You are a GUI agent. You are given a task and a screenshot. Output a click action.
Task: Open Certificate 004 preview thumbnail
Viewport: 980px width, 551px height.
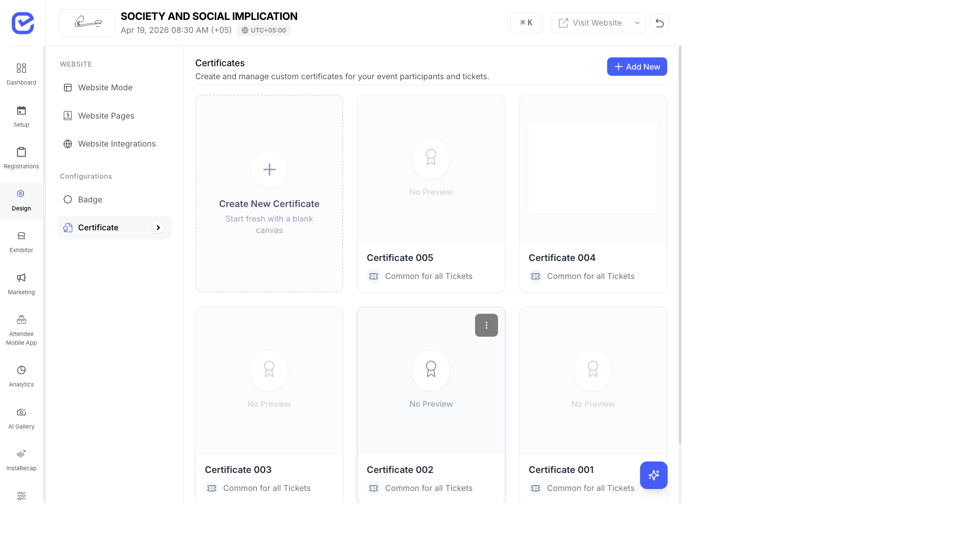[x=593, y=168]
